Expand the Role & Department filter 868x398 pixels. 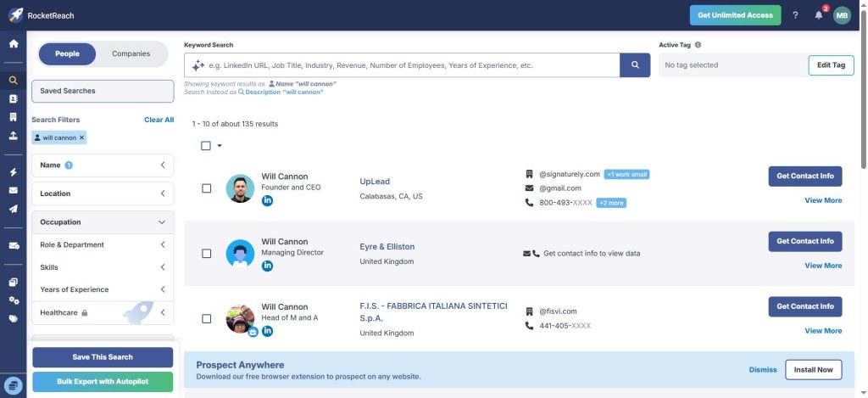(x=103, y=244)
